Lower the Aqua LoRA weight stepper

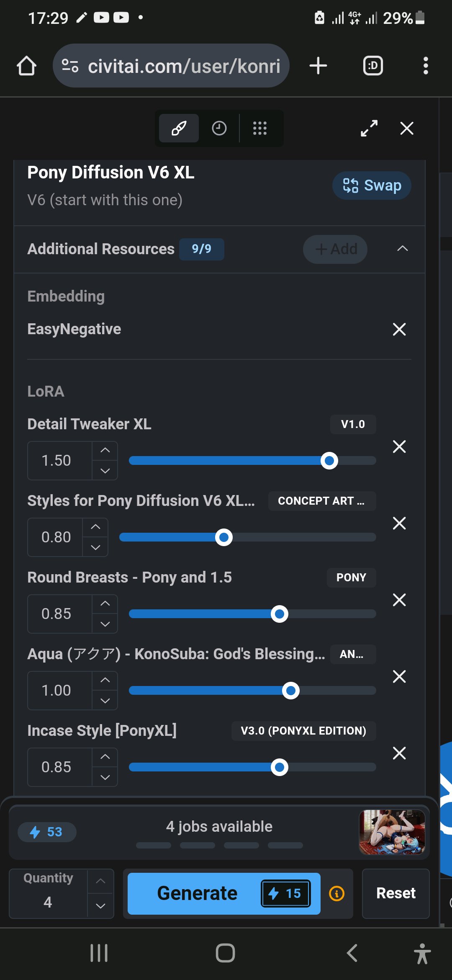click(105, 701)
